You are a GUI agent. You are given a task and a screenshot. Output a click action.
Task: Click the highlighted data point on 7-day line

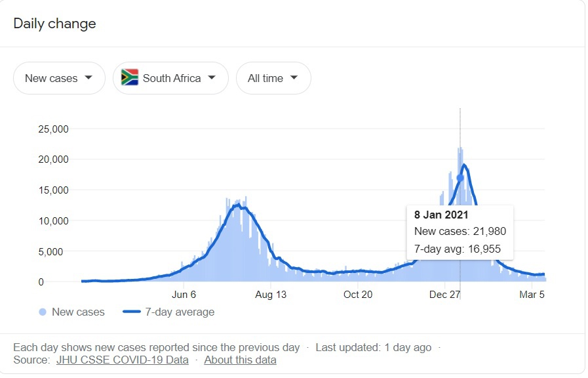(x=460, y=178)
